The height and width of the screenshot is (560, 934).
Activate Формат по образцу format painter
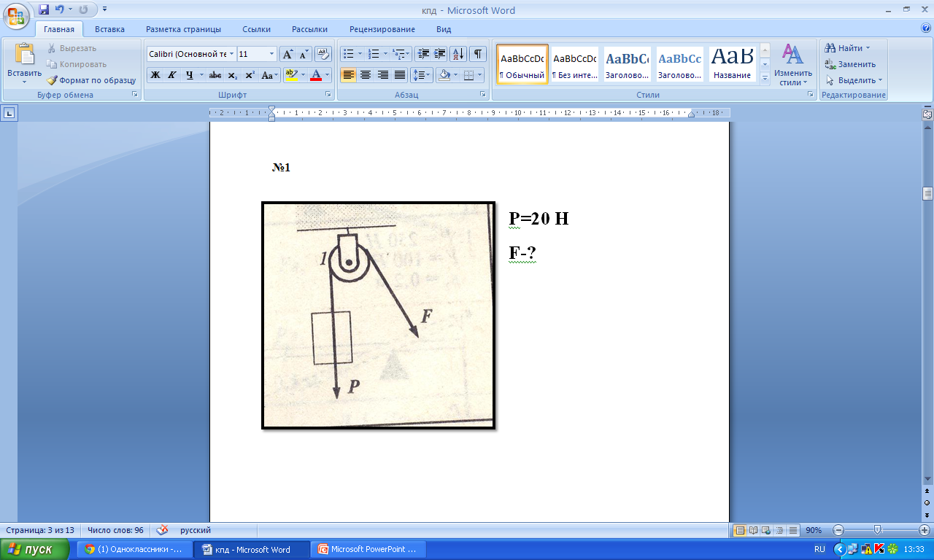tap(91, 80)
